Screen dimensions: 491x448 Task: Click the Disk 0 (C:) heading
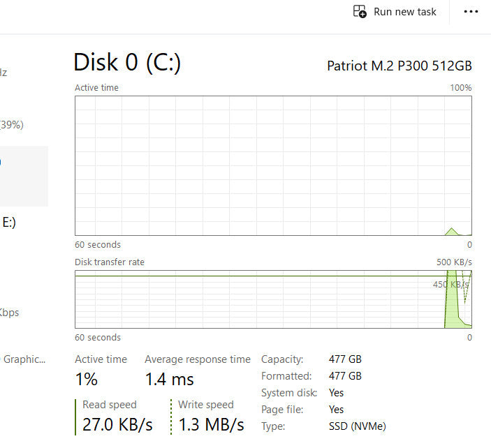pos(127,62)
